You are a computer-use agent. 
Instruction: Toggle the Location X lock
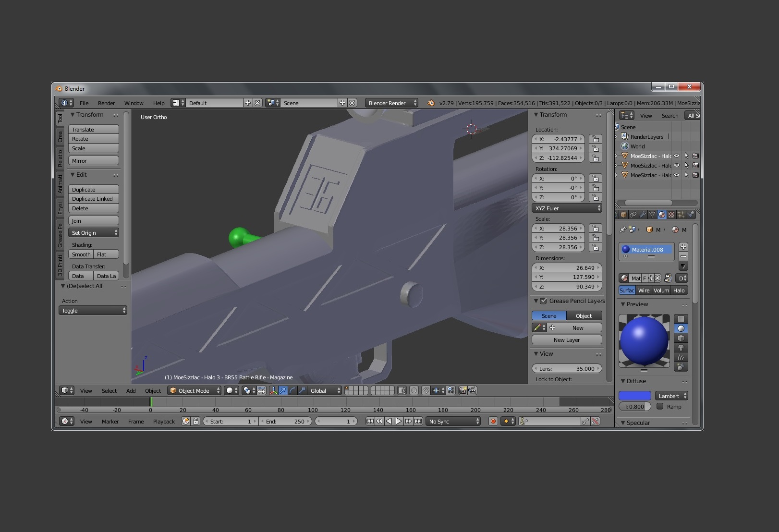[596, 139]
